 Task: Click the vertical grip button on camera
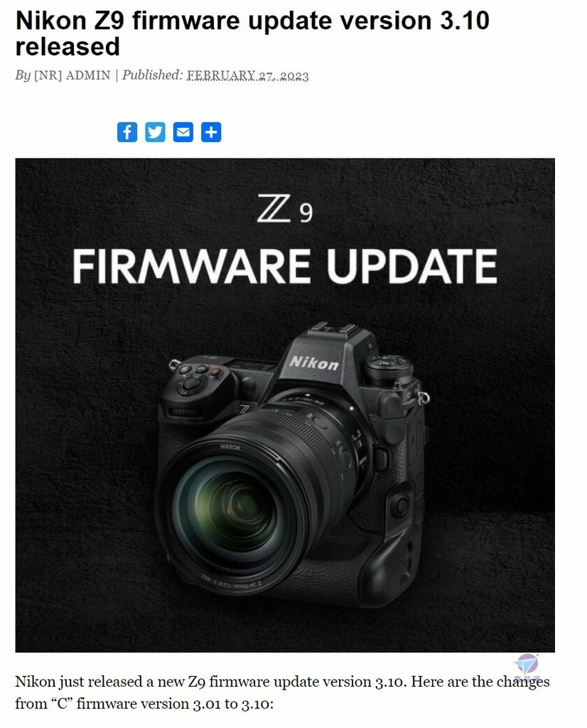[401, 505]
